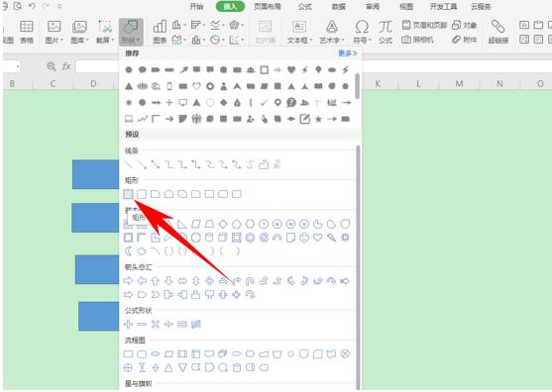The image size is (552, 392).
Task: Choose the Heart outline in basic shapes
Action: pos(318,238)
